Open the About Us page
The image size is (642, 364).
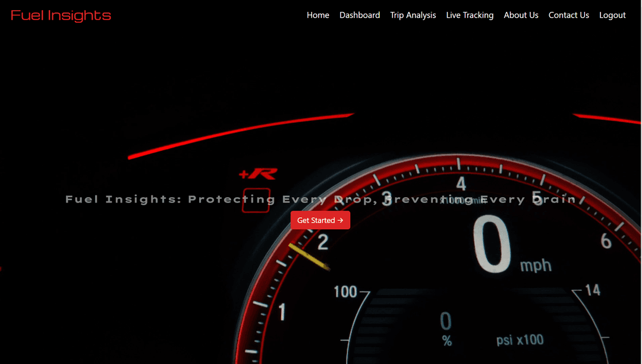tap(521, 15)
